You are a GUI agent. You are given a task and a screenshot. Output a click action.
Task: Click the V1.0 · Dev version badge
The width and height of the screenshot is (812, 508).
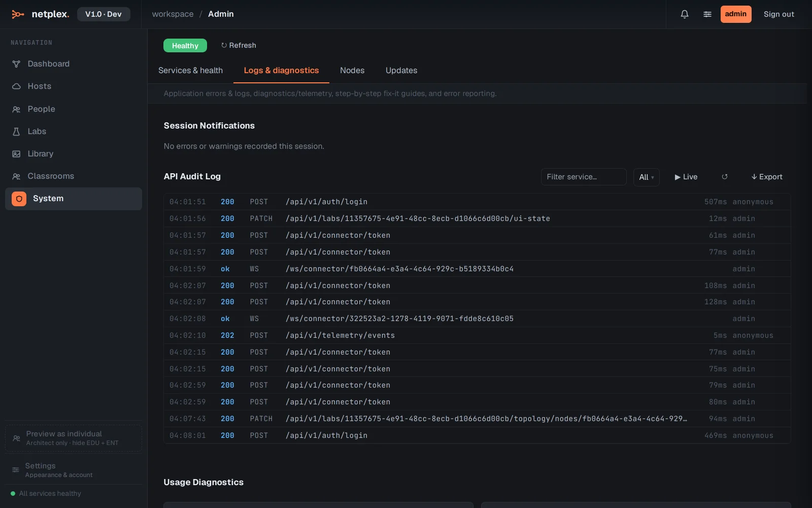[104, 14]
